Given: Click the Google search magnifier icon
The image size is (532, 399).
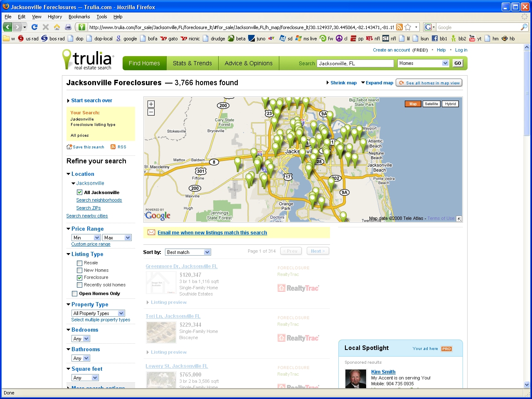Looking at the screenshot, I should (x=524, y=27).
